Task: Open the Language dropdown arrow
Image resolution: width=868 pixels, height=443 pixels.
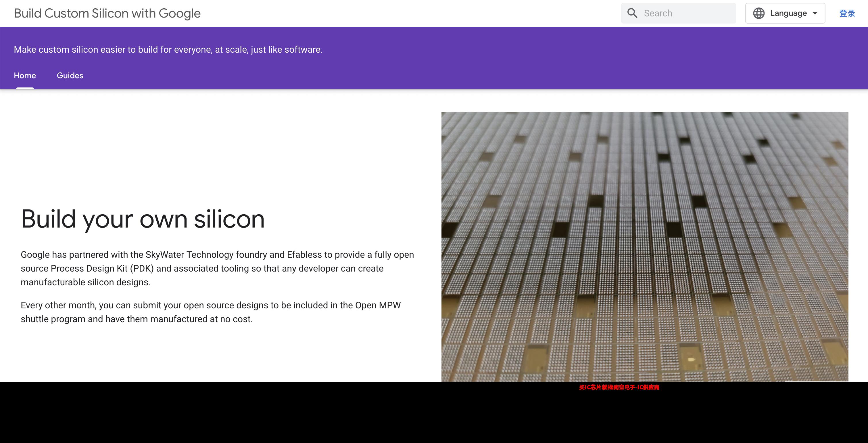Action: point(815,14)
